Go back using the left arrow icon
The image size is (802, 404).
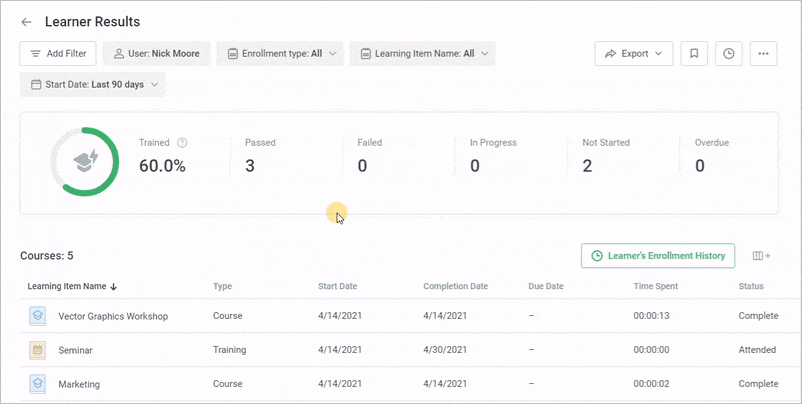point(26,22)
